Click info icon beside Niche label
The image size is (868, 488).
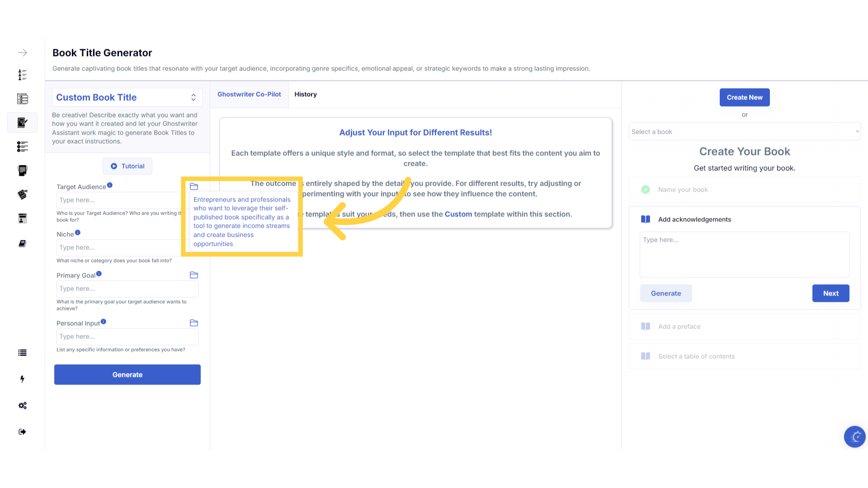[78, 233]
